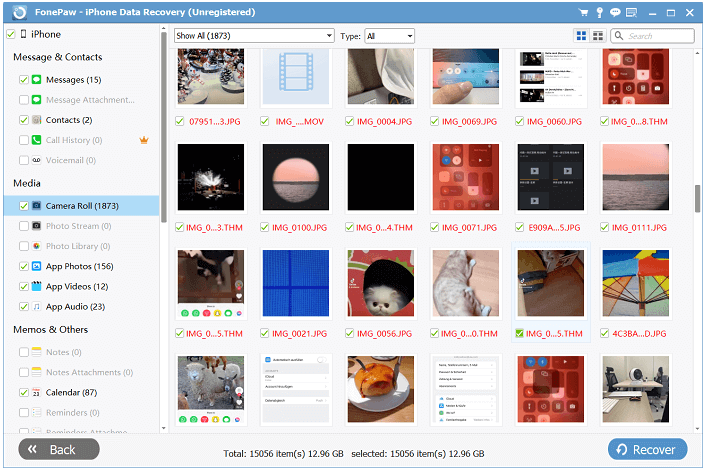Click the Voicemail icon

37,160
